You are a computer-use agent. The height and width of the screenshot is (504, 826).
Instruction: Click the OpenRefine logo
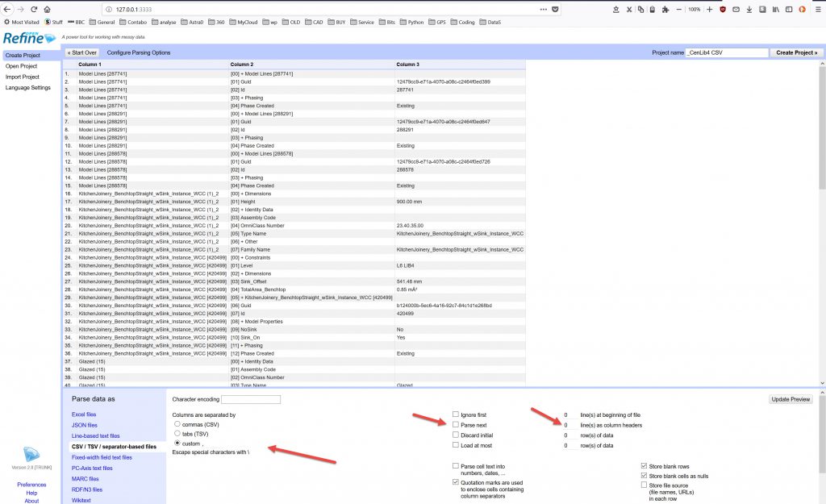[x=29, y=38]
